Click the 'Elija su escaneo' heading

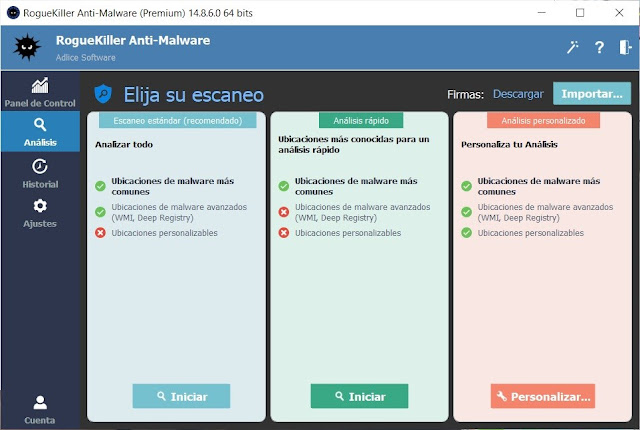pyautogui.click(x=194, y=95)
